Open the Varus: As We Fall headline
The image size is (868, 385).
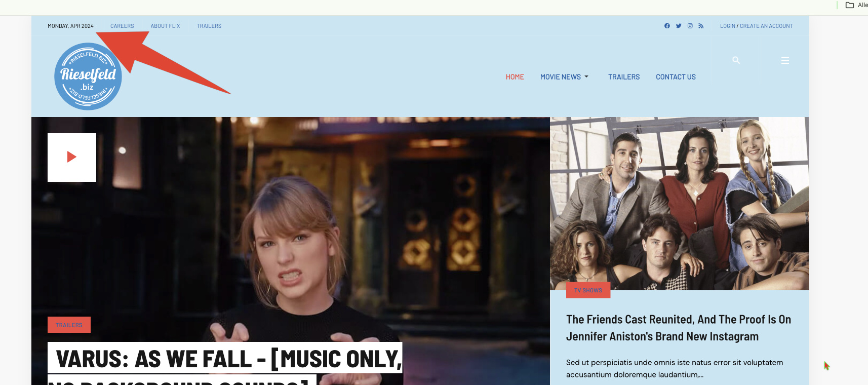coord(225,364)
